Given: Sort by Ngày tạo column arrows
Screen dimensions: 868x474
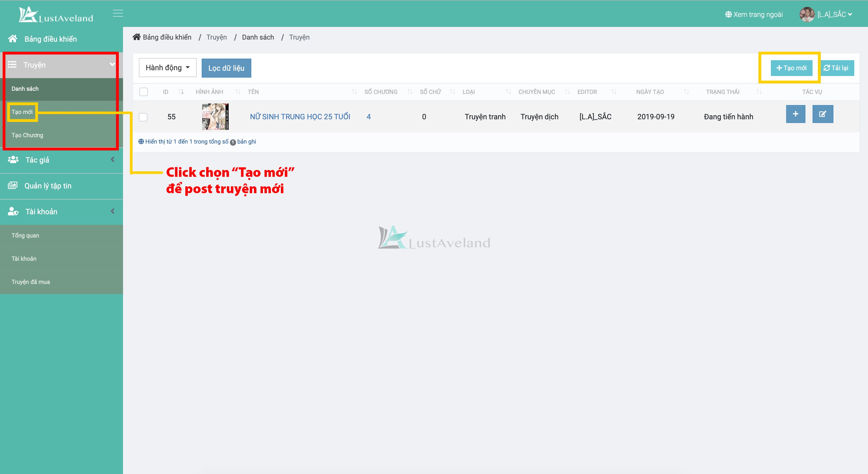Looking at the screenshot, I should 686,92.
